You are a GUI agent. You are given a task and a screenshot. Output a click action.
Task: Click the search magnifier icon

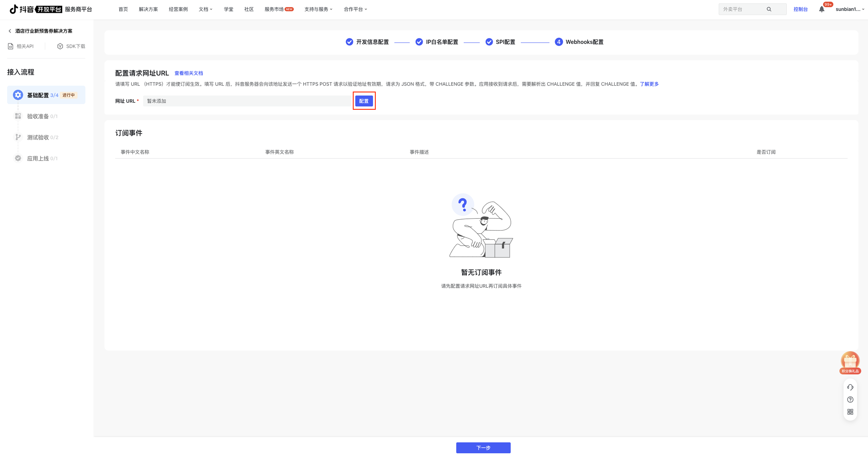(769, 9)
